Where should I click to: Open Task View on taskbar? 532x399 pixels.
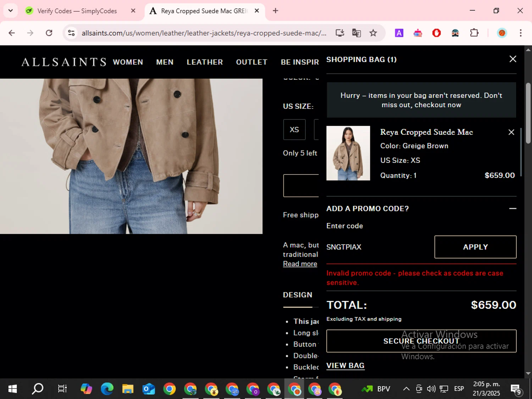(x=62, y=389)
